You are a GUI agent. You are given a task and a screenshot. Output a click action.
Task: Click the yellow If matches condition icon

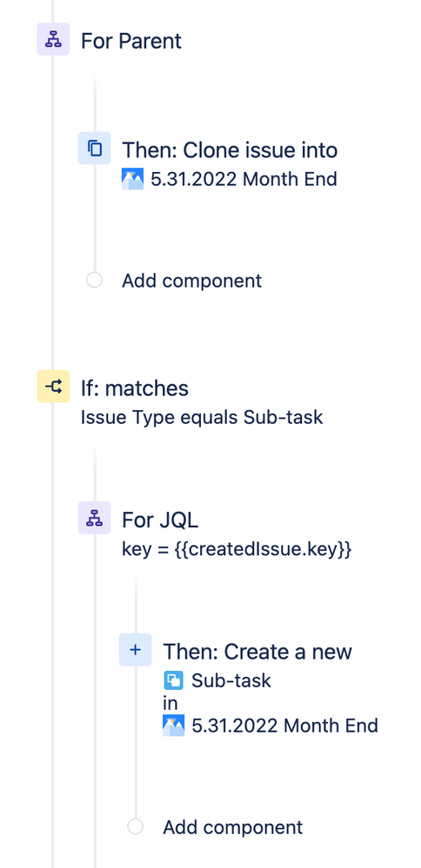pyautogui.click(x=53, y=386)
